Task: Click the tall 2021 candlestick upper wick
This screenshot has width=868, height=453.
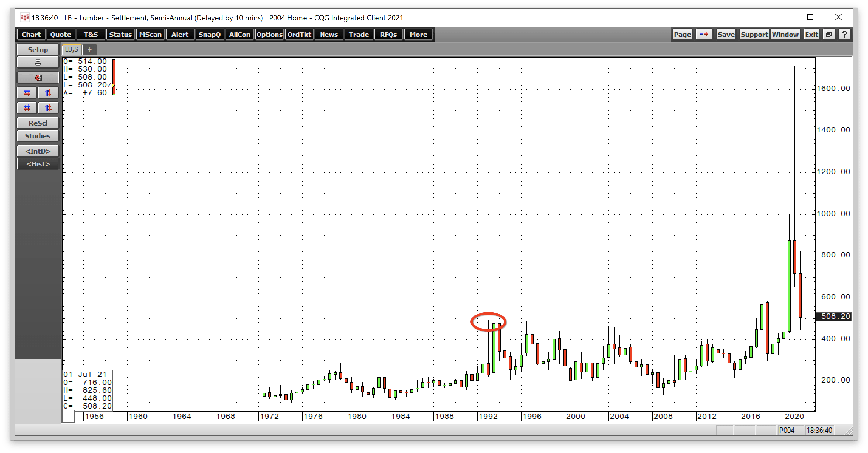Action: point(794,153)
